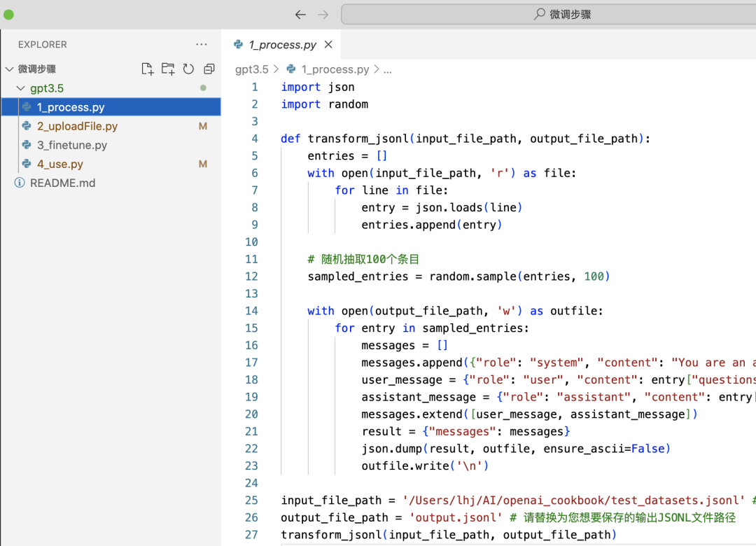Image resolution: width=756 pixels, height=546 pixels.
Task: Click 'entries = []' on line 5
Action: [347, 156]
